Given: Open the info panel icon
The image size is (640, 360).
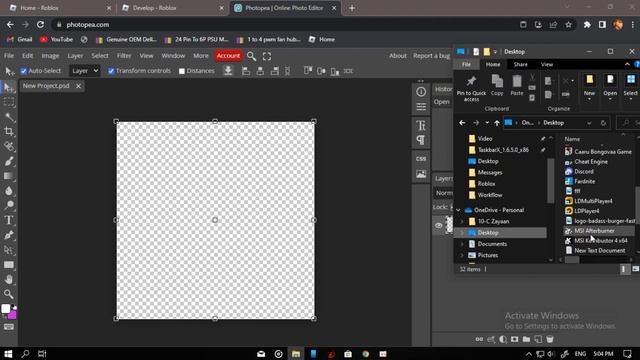Looking at the screenshot, I should (421, 92).
